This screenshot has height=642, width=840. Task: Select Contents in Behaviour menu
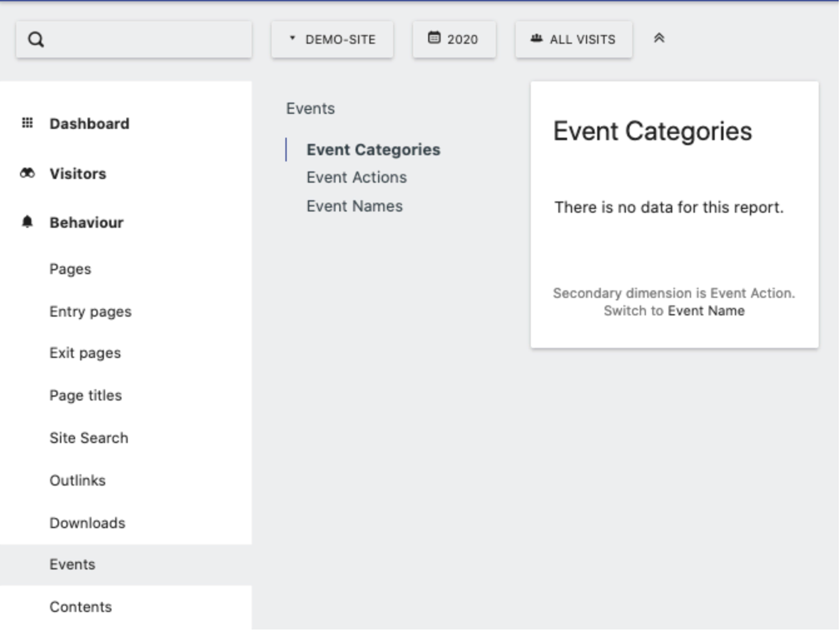(x=81, y=607)
